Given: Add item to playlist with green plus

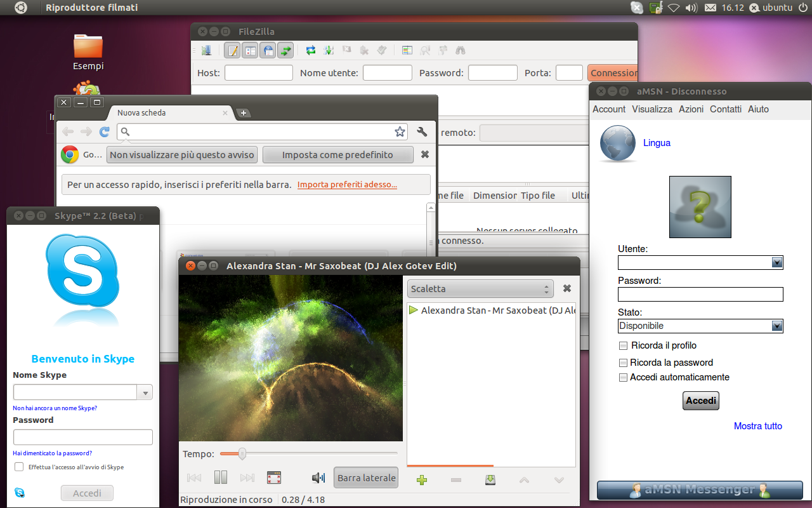Looking at the screenshot, I should coord(422,480).
